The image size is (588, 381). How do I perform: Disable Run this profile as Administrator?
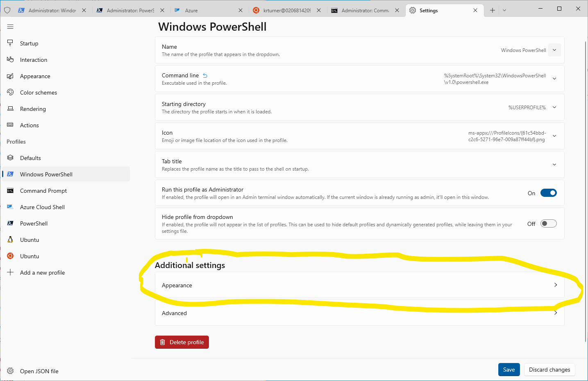[548, 193]
